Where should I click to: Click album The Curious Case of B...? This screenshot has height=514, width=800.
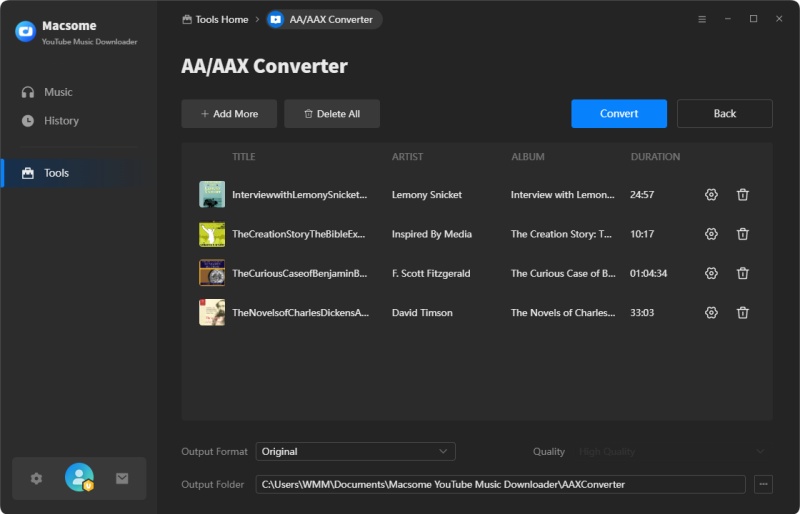tap(563, 273)
